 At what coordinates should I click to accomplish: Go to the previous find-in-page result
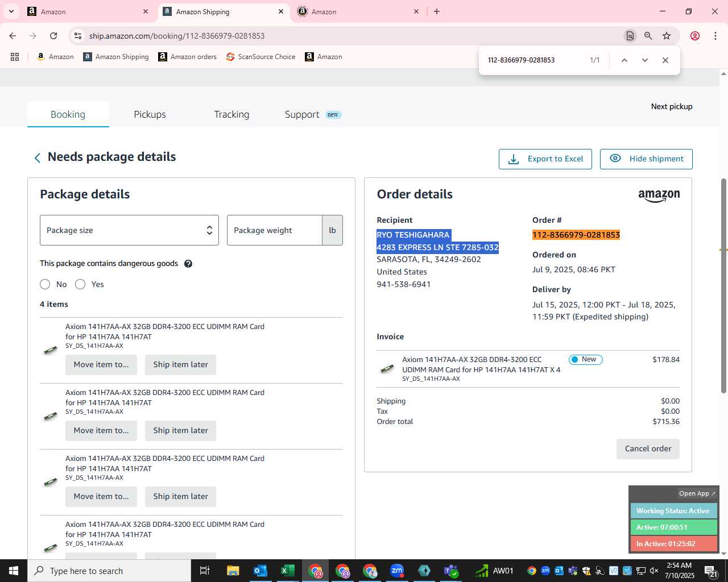point(624,60)
